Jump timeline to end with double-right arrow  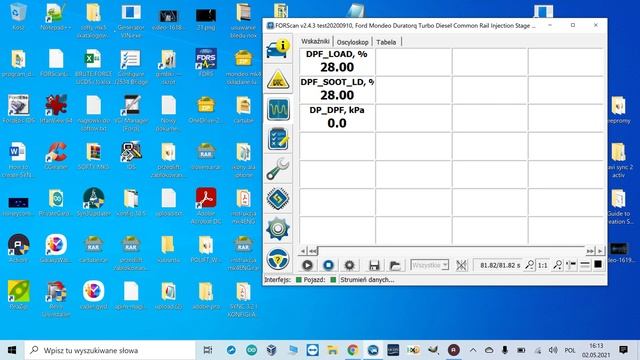pyautogui.click(x=590, y=251)
